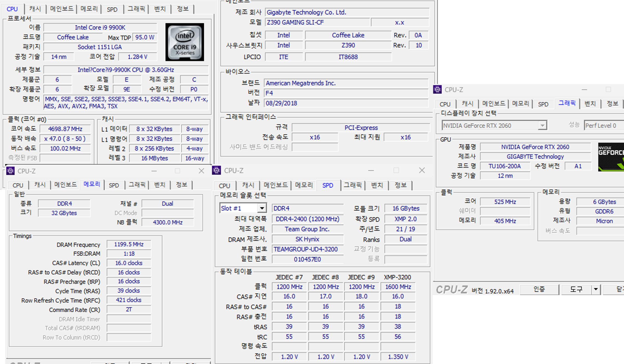The width and height of the screenshot is (624, 364).
Task: Open 메인보드 tab in memory window
Action: (x=65, y=185)
